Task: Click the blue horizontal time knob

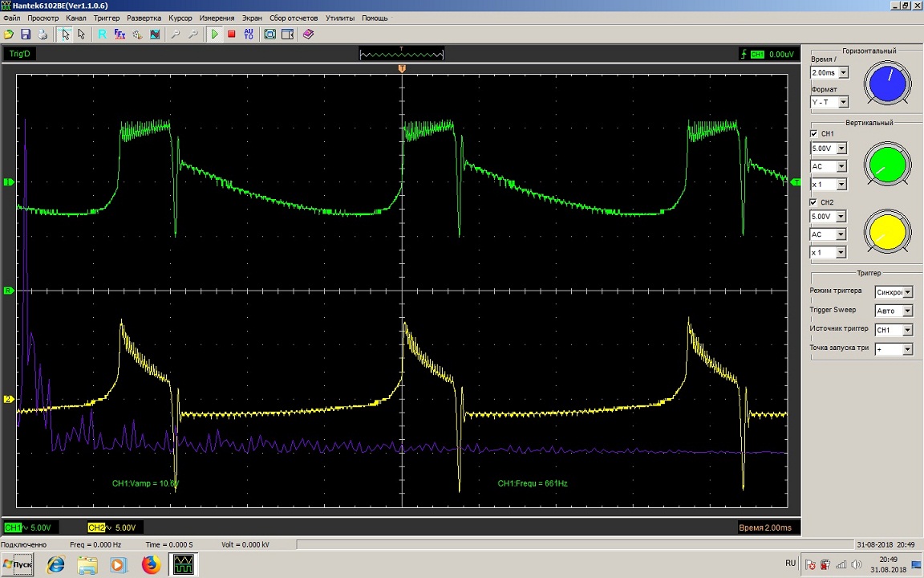Action: (x=887, y=83)
